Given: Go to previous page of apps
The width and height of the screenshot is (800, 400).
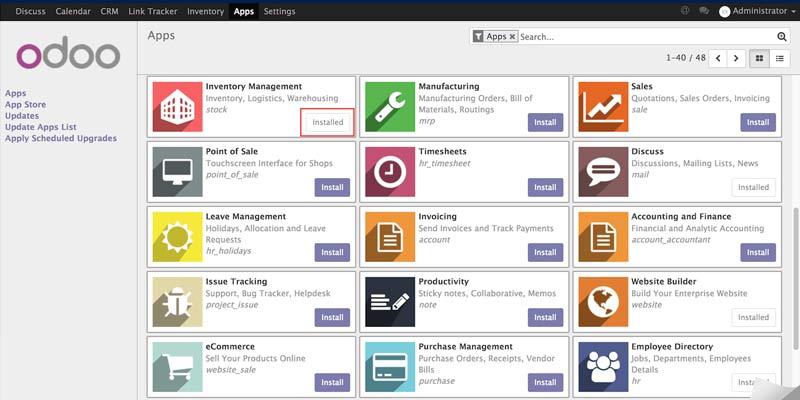Looking at the screenshot, I should 718,58.
